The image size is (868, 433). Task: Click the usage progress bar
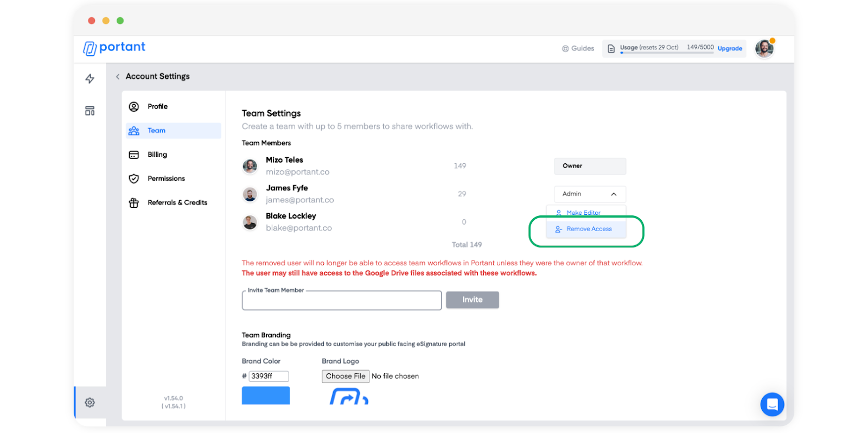coord(667,53)
